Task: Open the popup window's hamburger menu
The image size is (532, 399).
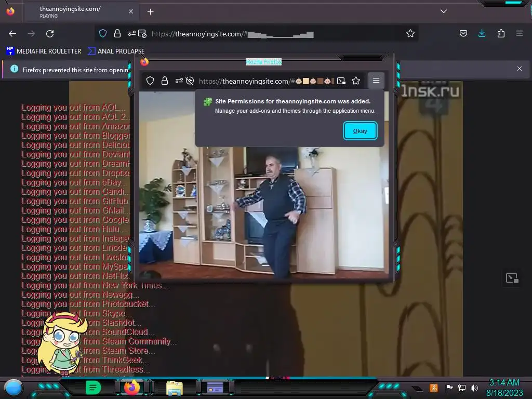Action: 376,81
